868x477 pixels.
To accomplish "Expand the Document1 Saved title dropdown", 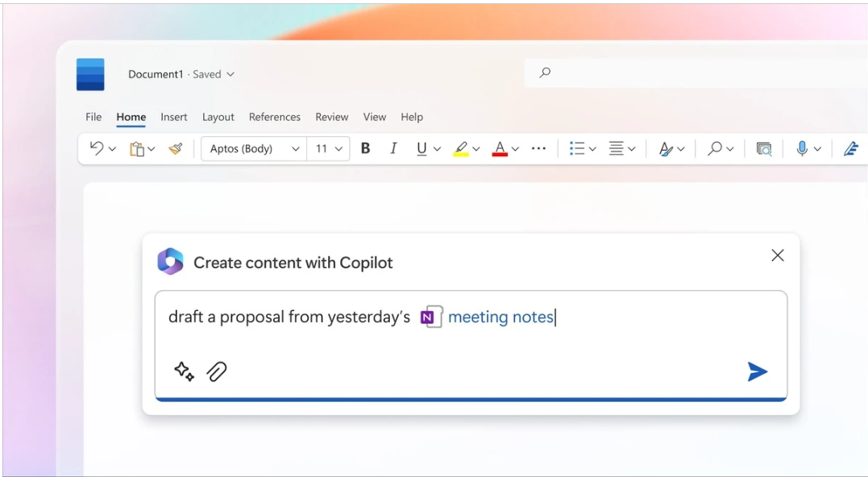I will pyautogui.click(x=230, y=74).
